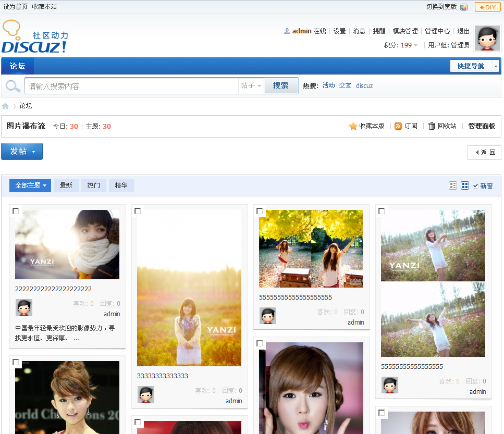The height and width of the screenshot is (434, 504).
Task: Switch to the 精华 tab
Action: pos(121,185)
